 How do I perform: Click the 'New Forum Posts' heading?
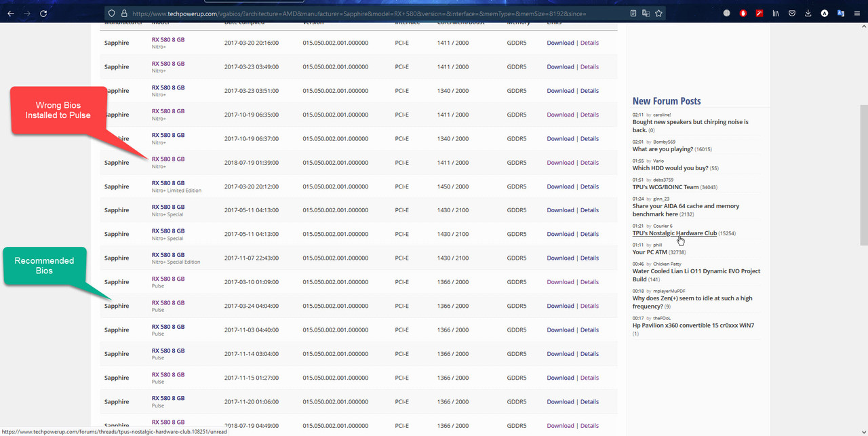pyautogui.click(x=667, y=101)
